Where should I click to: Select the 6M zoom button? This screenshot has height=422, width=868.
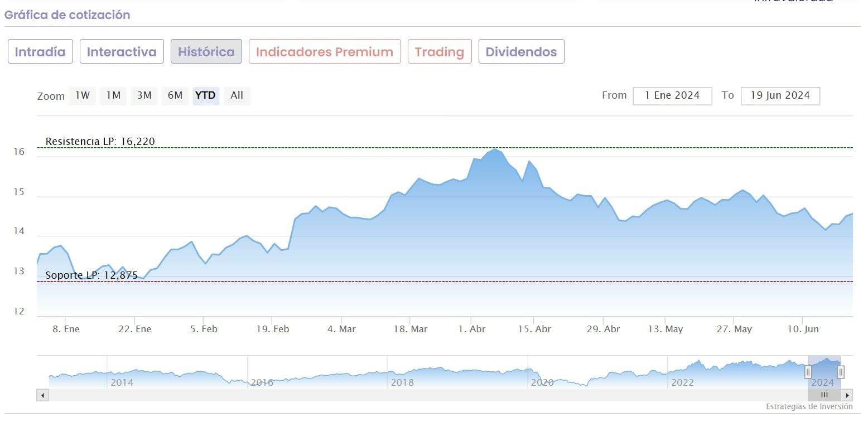click(175, 95)
